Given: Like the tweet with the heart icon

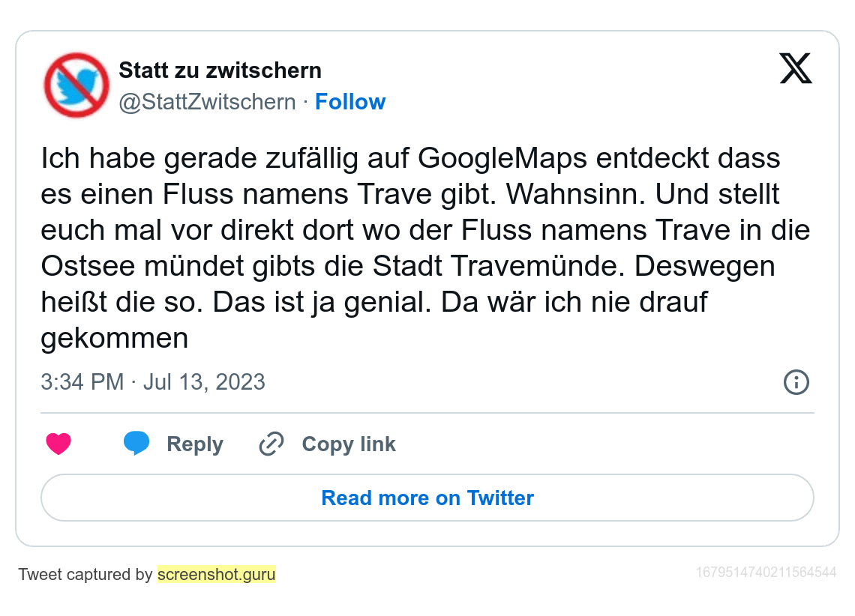Looking at the screenshot, I should click(58, 444).
